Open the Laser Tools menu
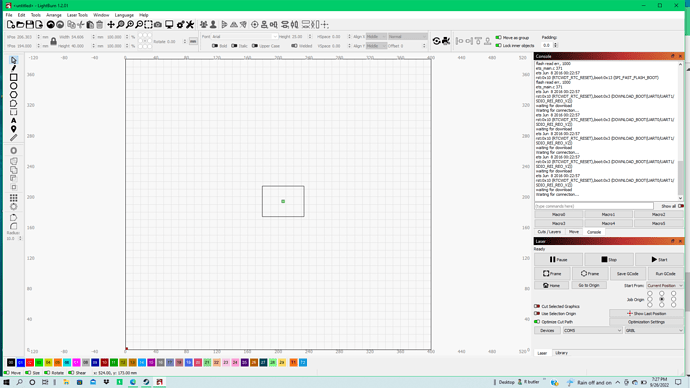Viewport: 690px width, 388px height. point(77,15)
